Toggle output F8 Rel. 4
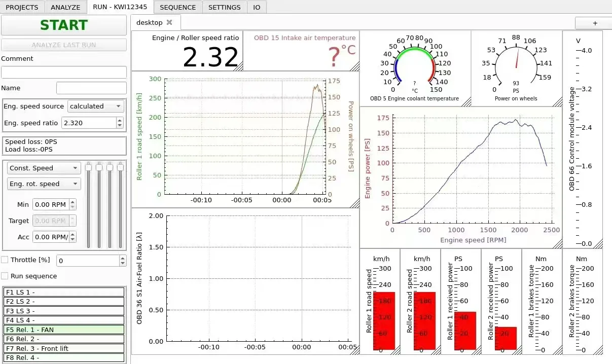Screen dimensions: 612x364 (64, 358)
